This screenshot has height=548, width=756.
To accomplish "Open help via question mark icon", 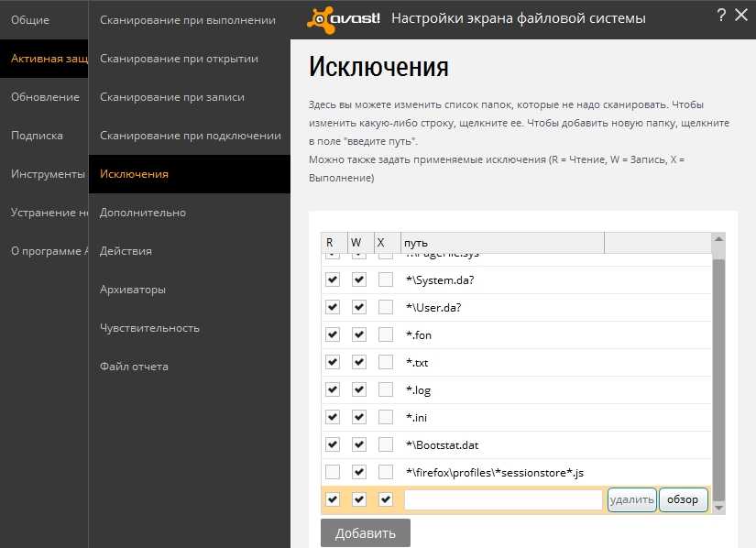I will [721, 15].
